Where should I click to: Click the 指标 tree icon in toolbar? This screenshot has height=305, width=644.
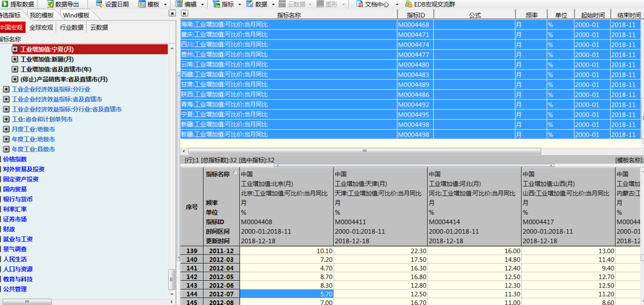point(216,4)
